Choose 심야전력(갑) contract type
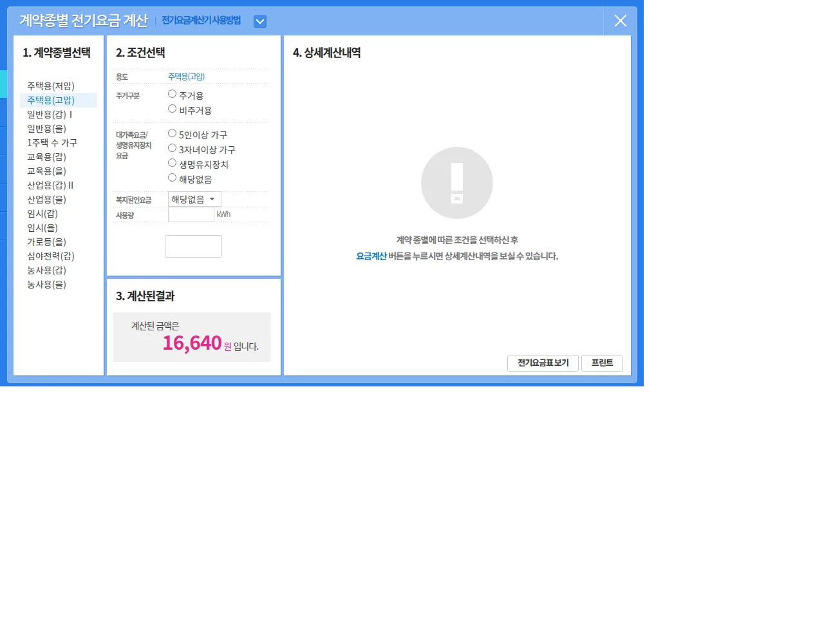 coord(51,256)
